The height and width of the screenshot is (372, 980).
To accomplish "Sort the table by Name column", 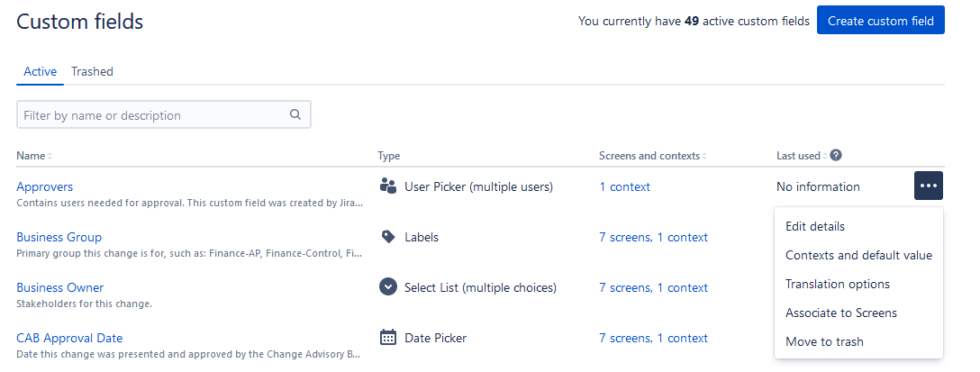I will click(x=33, y=156).
